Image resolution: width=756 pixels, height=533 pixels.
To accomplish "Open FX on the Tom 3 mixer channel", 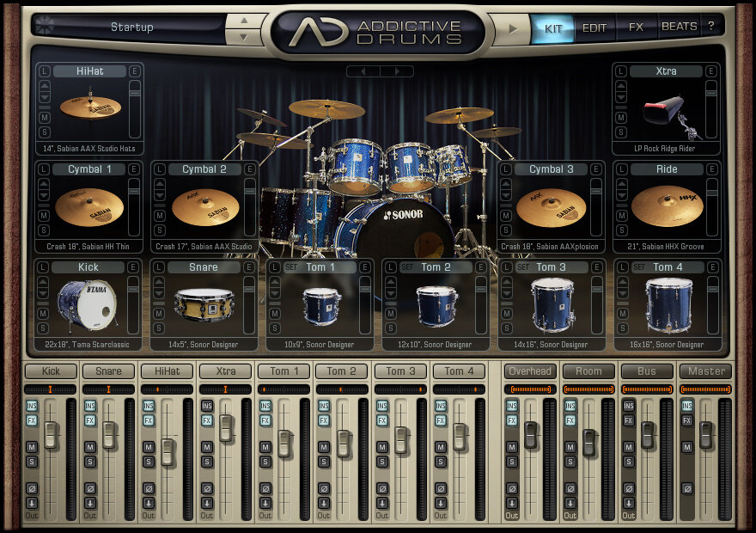I will pos(382,420).
